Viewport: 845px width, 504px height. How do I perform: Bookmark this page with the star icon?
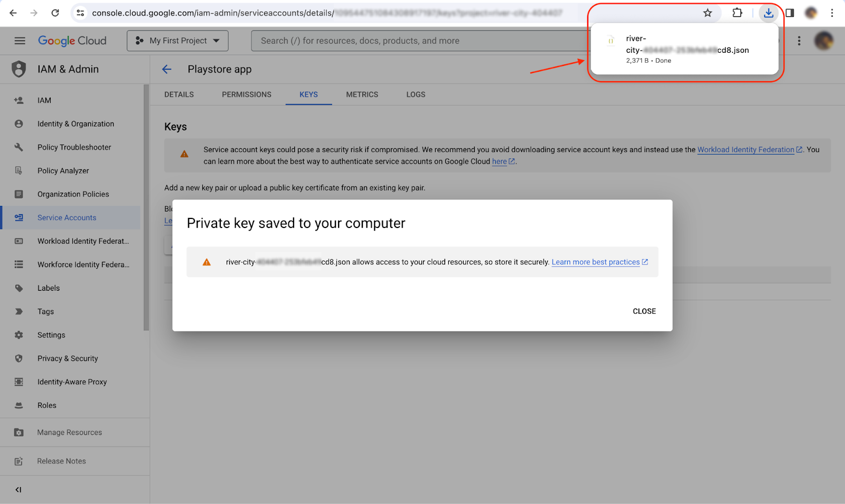[x=708, y=13]
